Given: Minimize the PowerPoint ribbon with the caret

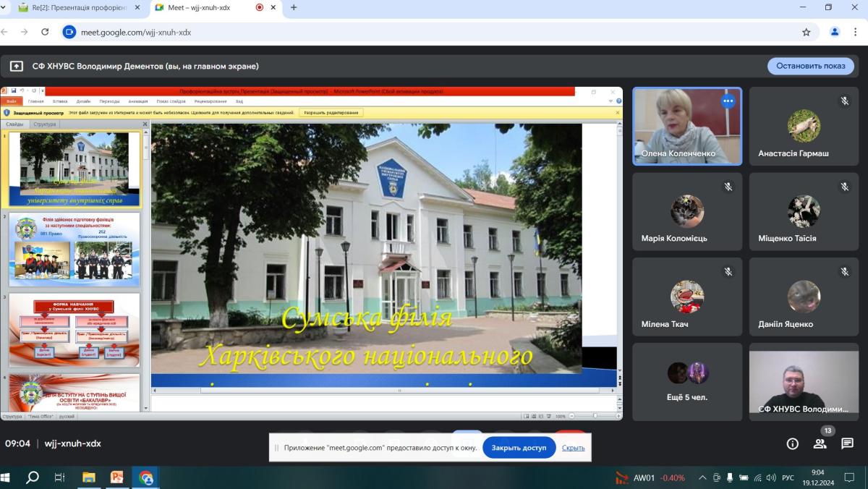Looking at the screenshot, I should click(x=610, y=101).
